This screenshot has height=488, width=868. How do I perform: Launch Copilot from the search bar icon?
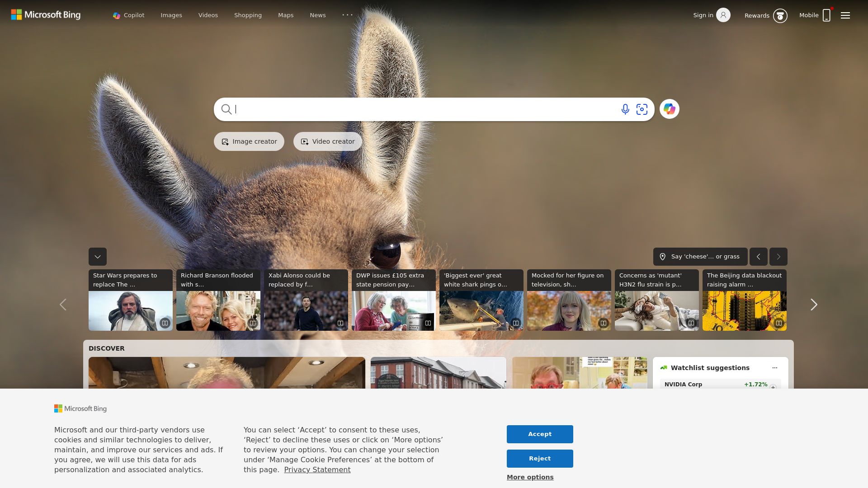point(669,109)
